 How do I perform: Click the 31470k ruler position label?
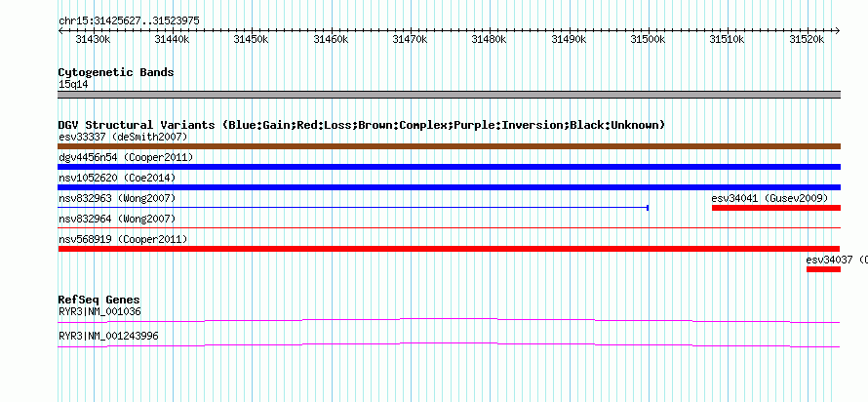click(x=410, y=39)
